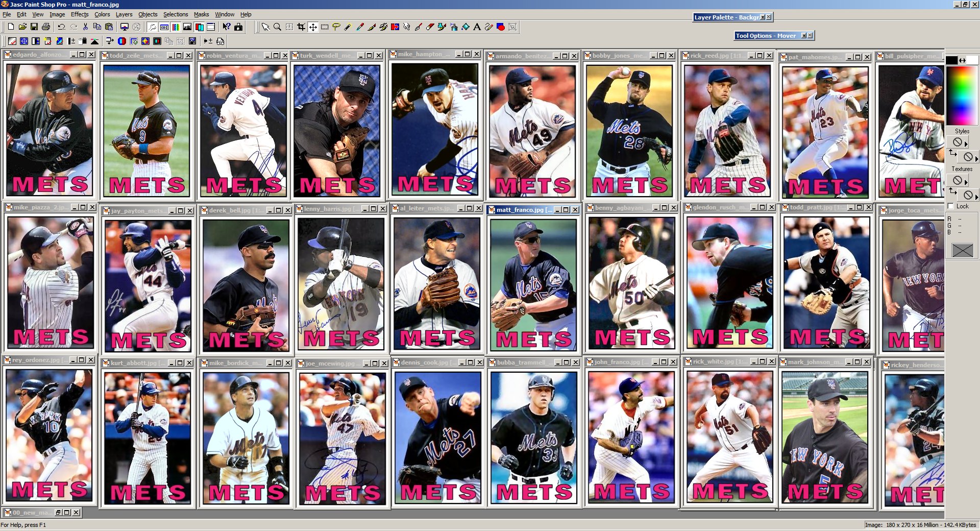Swap foreground and background colors

click(962, 60)
